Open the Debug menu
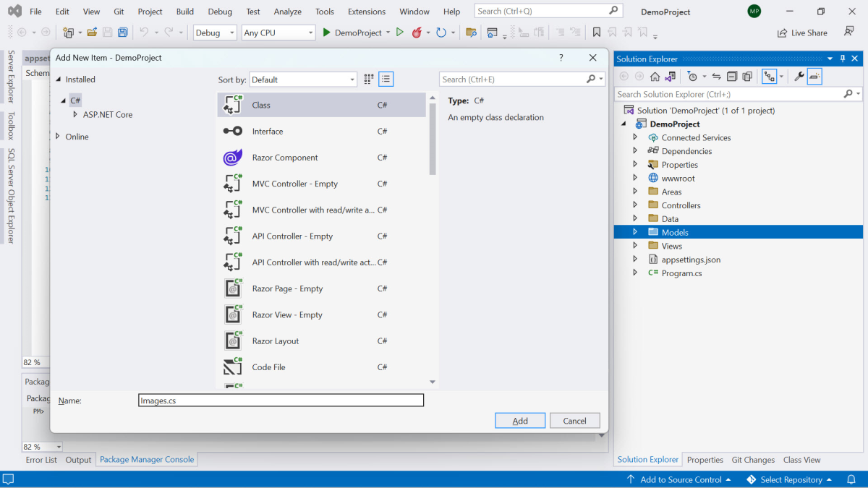The width and height of the screenshot is (868, 488). pos(220,12)
